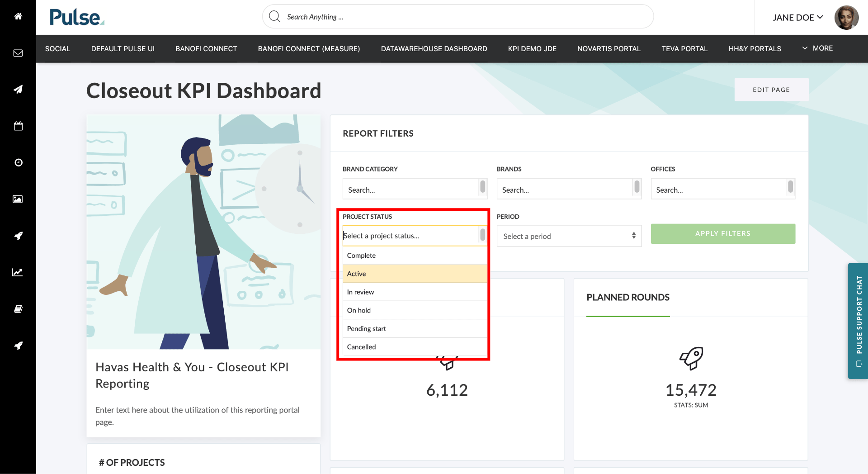868x474 pixels.
Task: Click the REPORT FILTERS heading
Action: pos(378,133)
